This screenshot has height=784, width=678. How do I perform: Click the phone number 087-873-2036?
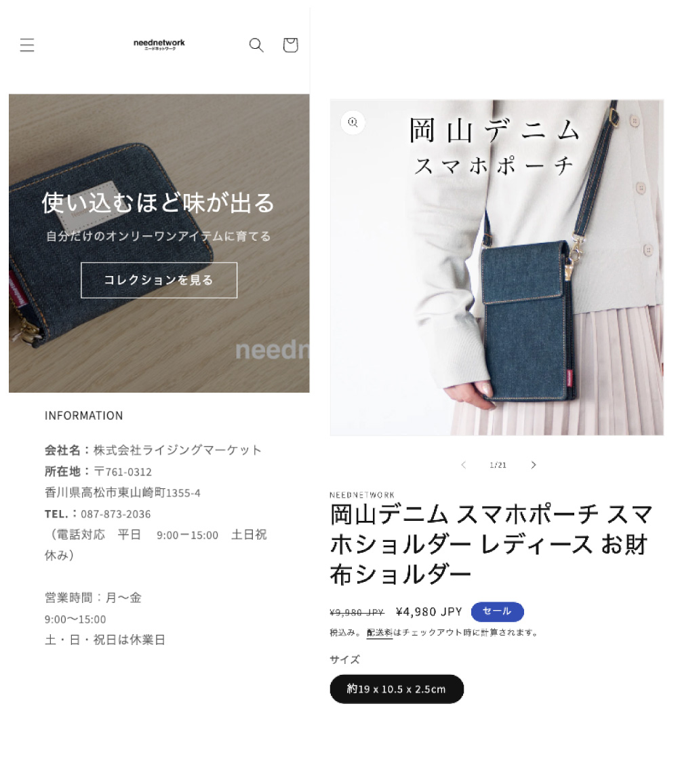pos(115,514)
